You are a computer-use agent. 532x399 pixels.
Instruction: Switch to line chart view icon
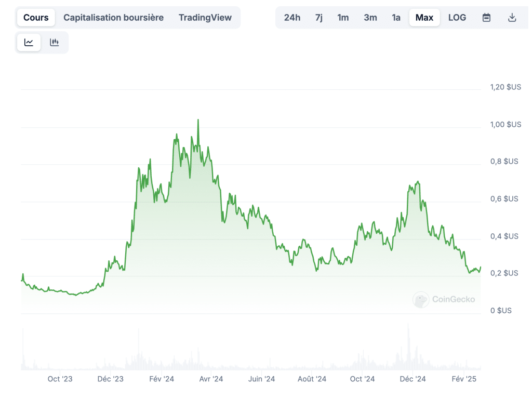pos(29,43)
